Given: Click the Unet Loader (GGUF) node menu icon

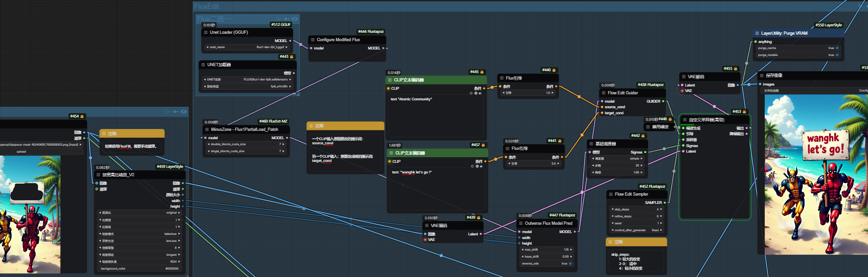Looking at the screenshot, I should [205, 32].
